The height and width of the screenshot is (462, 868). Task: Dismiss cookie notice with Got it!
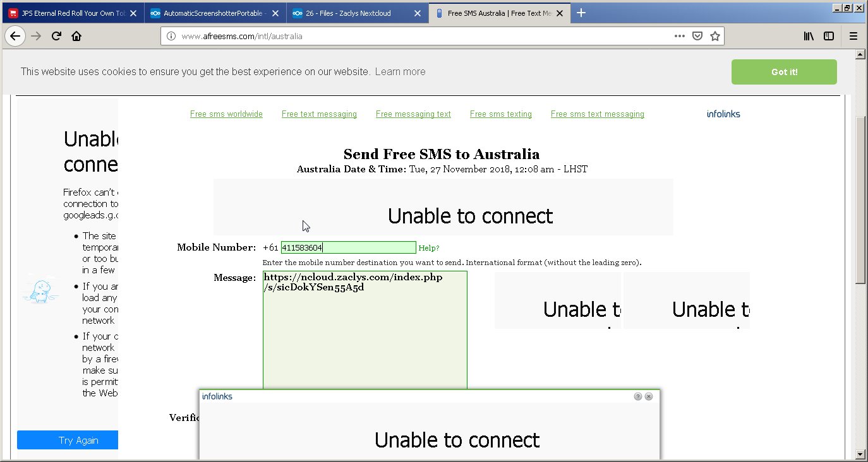(784, 72)
